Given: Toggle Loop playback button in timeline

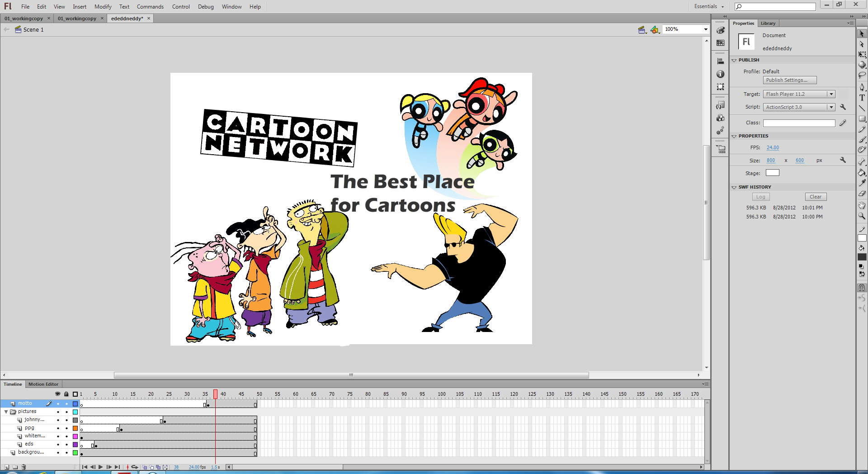Looking at the screenshot, I should point(134,467).
